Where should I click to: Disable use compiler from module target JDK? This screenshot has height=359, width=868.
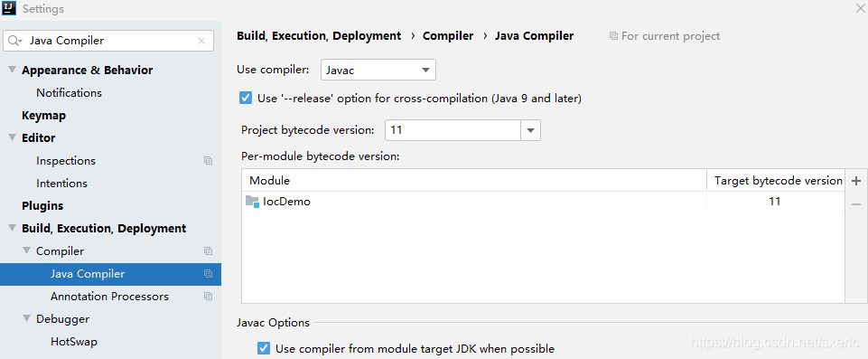(264, 348)
